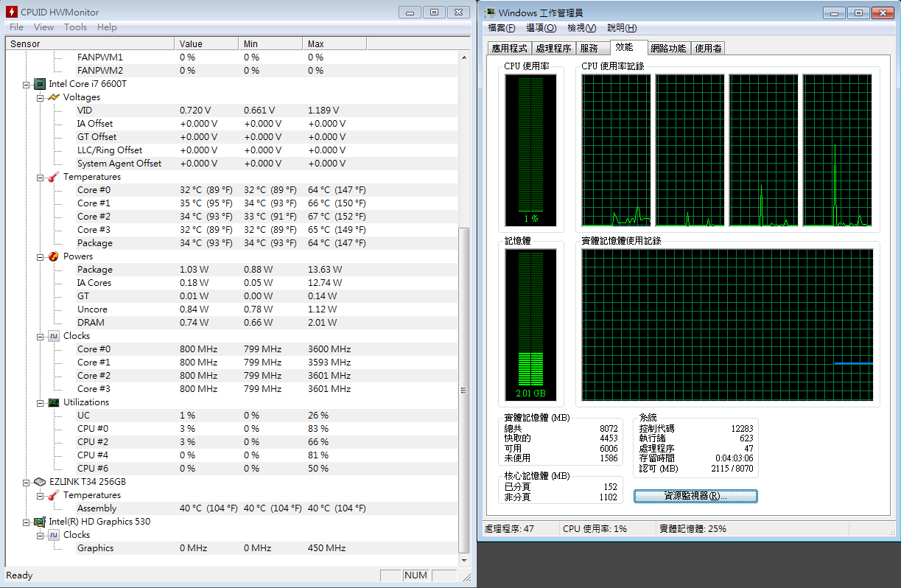Click the 實體記憶體使用記錄 graph

[x=727, y=325]
